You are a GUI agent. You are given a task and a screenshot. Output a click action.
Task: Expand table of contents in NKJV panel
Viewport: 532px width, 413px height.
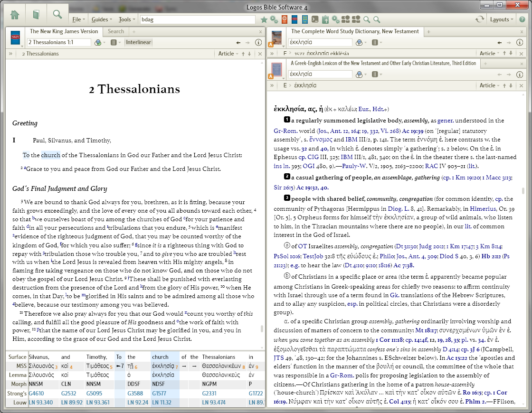pyautogui.click(x=11, y=54)
